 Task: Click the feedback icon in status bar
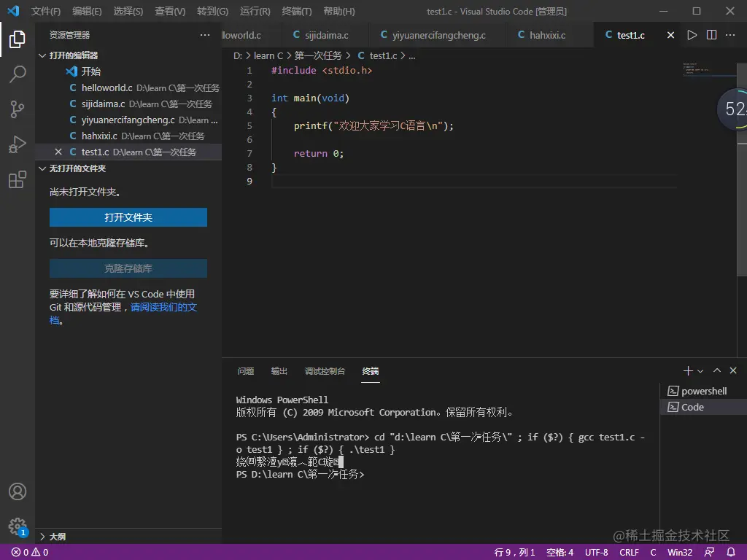click(709, 552)
